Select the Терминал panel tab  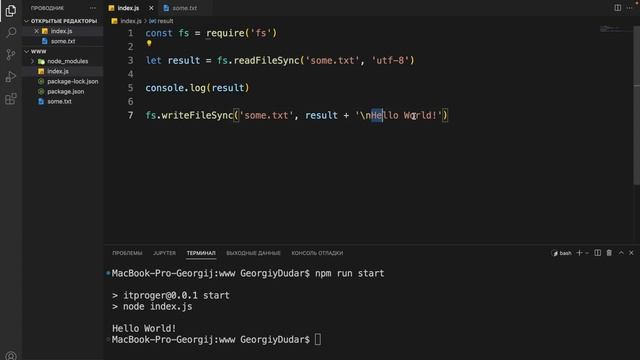(x=201, y=253)
